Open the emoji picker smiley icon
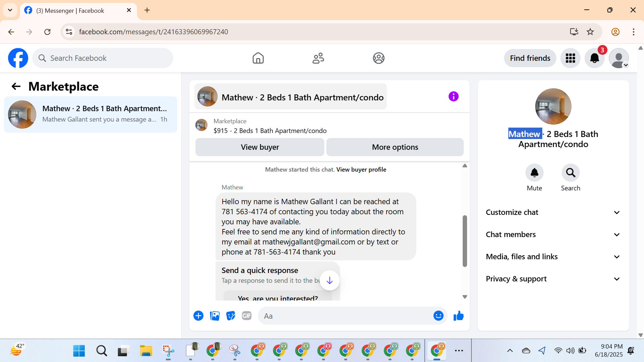Viewport: 644px width, 362px height. (438, 316)
